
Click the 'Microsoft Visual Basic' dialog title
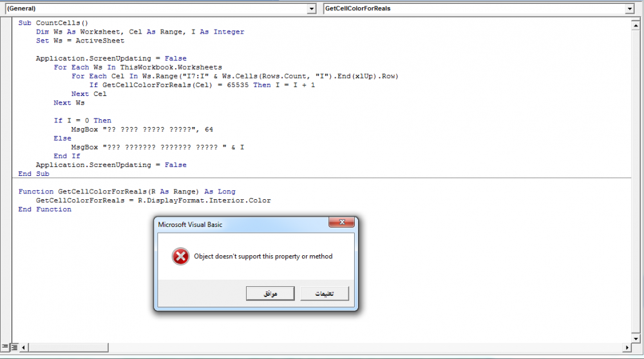coord(190,224)
